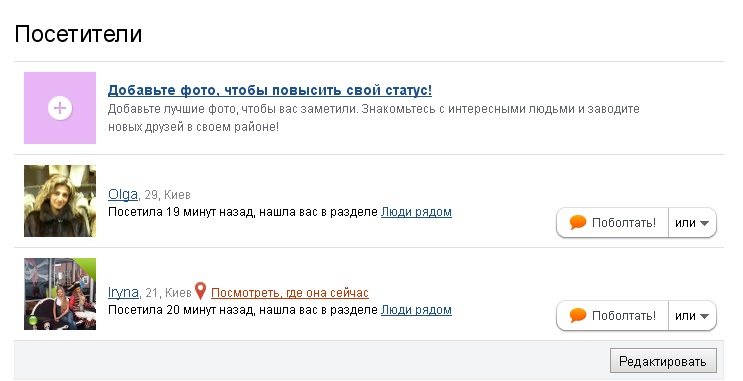Click the red location pin icon next to Iryna
Image resolution: width=743 pixels, height=381 pixels.
pos(200,291)
